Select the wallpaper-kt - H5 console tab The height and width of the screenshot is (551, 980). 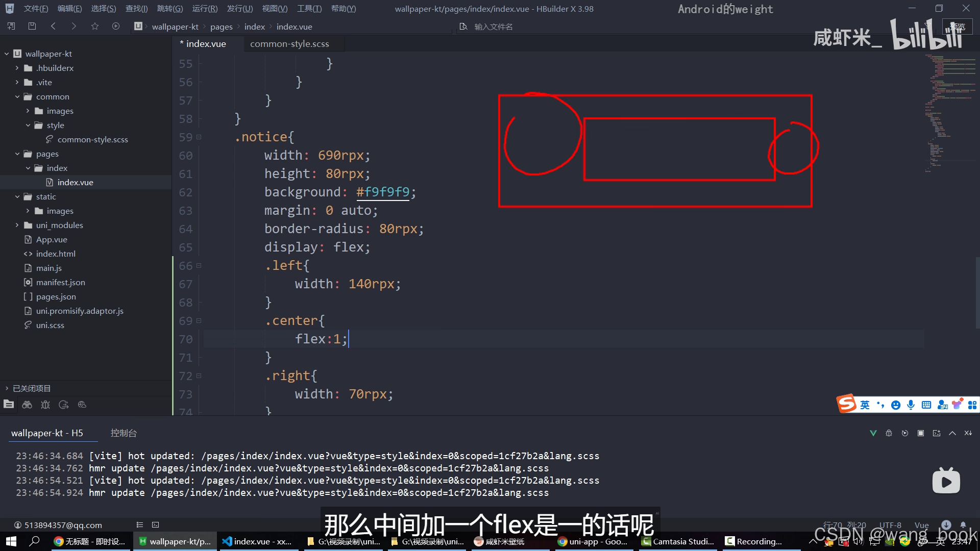pyautogui.click(x=47, y=433)
